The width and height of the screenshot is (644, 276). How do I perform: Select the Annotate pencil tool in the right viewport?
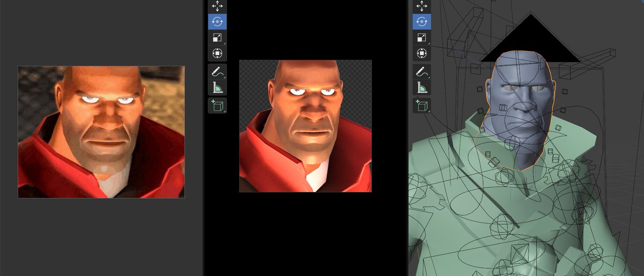point(421,71)
